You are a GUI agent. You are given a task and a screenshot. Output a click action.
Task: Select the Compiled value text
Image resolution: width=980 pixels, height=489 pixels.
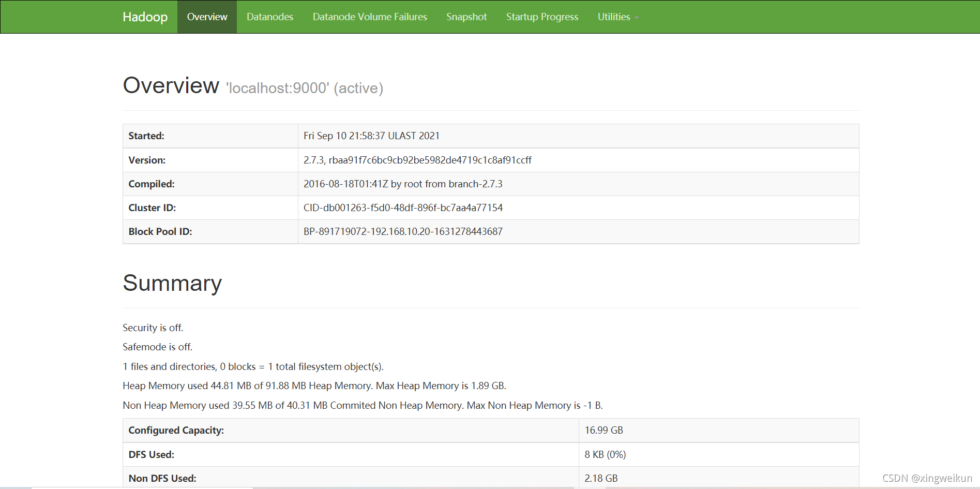click(403, 184)
